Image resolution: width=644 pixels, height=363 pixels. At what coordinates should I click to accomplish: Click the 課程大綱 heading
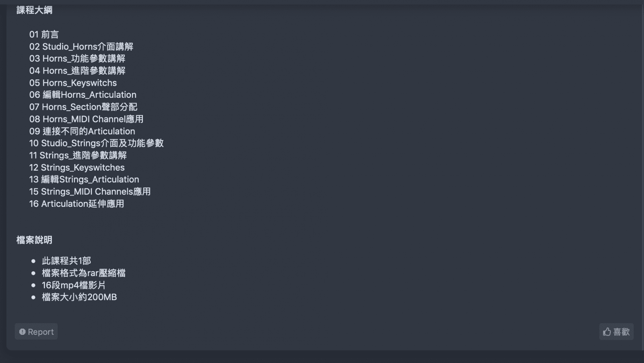[34, 10]
